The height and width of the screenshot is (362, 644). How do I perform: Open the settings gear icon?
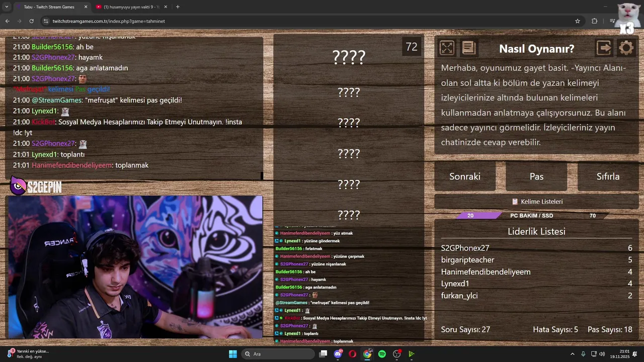tap(626, 48)
